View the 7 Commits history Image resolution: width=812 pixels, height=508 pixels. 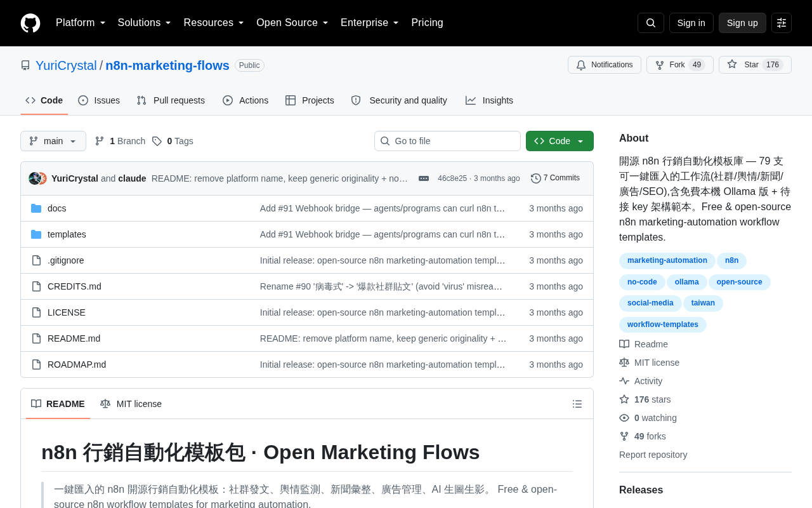pyautogui.click(x=556, y=178)
